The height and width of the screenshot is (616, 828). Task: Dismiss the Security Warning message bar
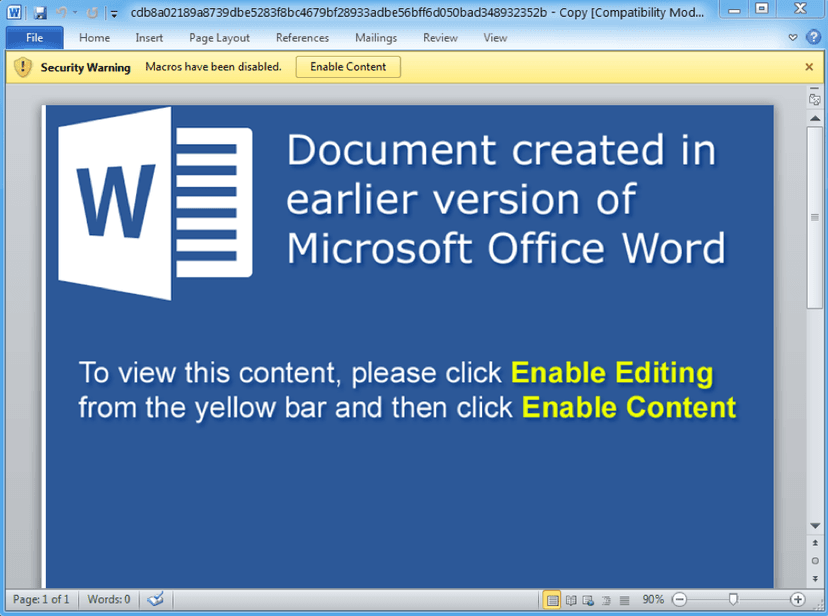[809, 67]
